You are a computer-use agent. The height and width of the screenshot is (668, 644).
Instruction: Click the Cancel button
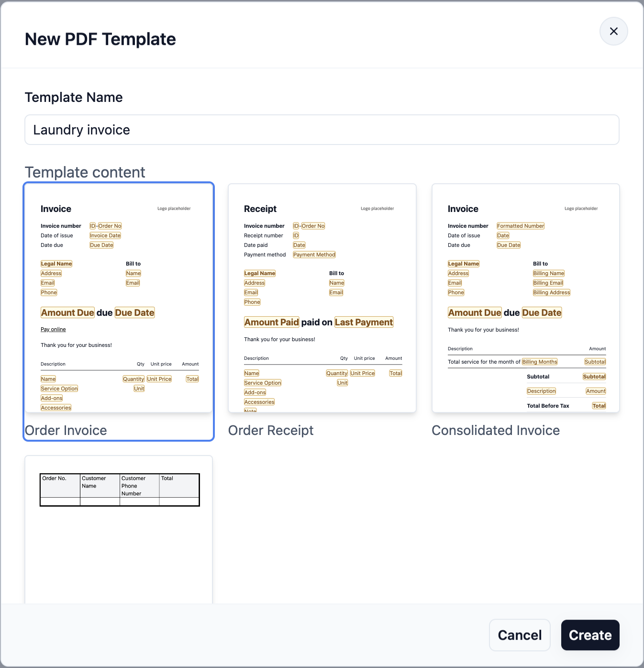pyautogui.click(x=520, y=635)
